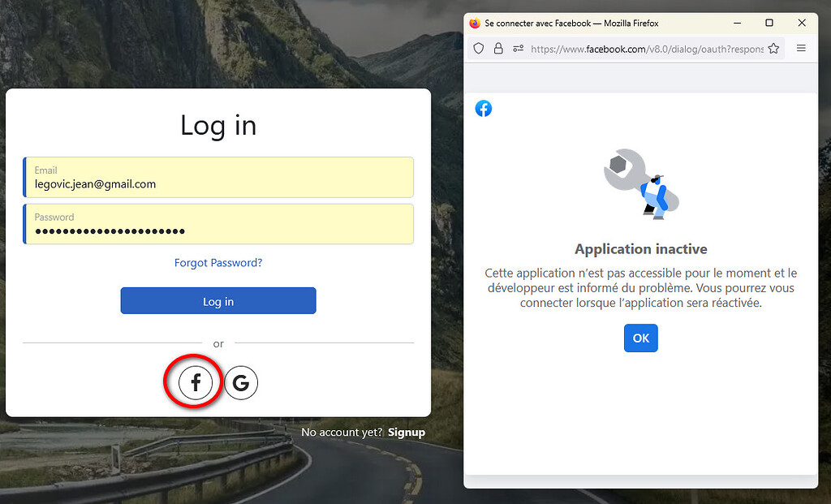Click the Firefox logo in title bar
This screenshot has height=504, width=831.
pyautogui.click(x=475, y=24)
